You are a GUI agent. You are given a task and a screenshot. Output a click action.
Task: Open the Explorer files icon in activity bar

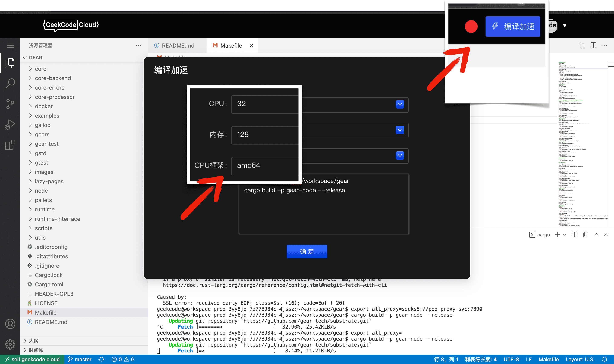click(x=10, y=63)
